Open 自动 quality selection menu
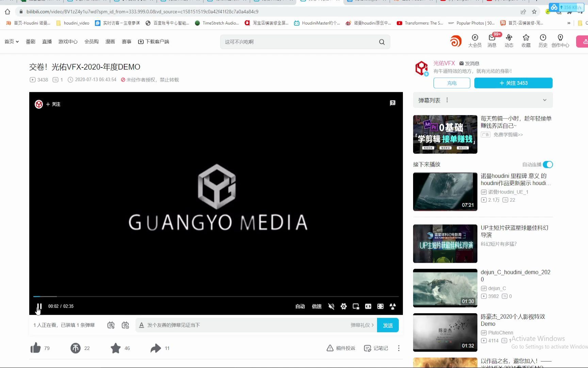Image resolution: width=588 pixels, height=368 pixels. (x=300, y=306)
